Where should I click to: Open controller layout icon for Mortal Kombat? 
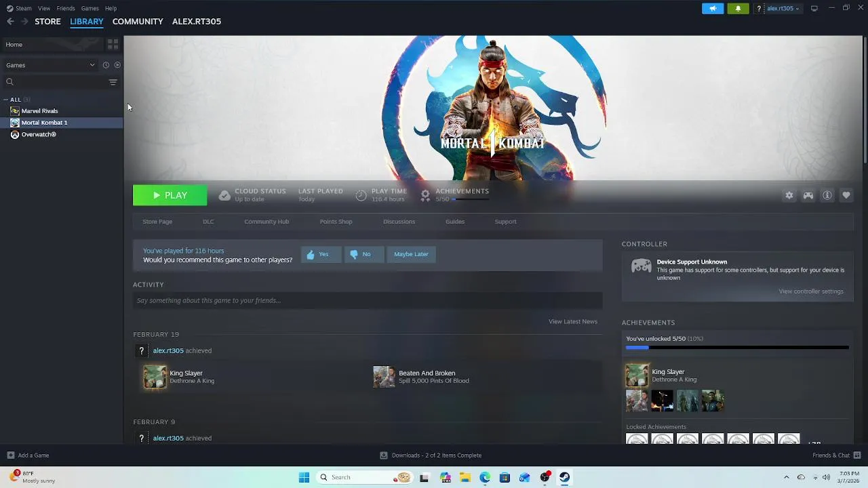808,195
